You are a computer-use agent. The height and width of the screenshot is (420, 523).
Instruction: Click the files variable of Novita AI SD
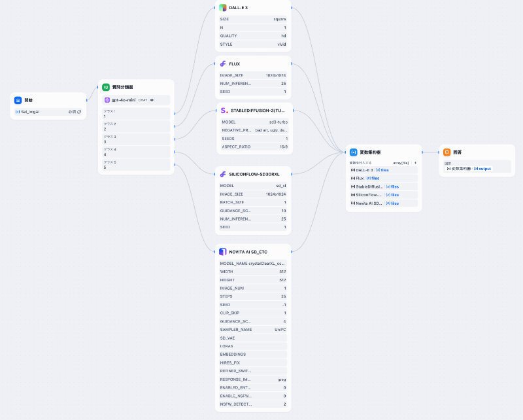393,203
